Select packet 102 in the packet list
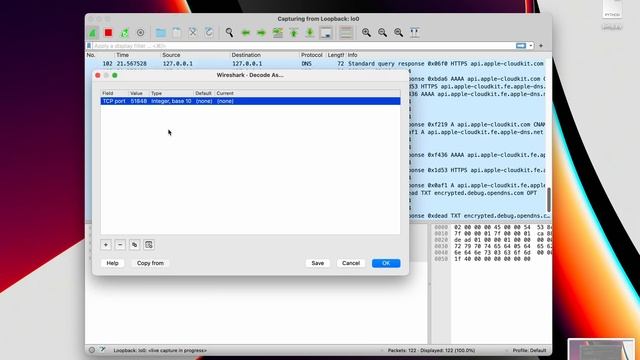 (316, 64)
